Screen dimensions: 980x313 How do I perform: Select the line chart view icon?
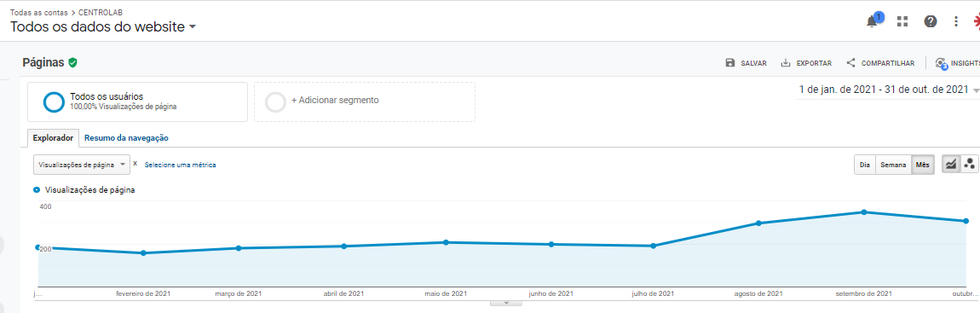(951, 165)
